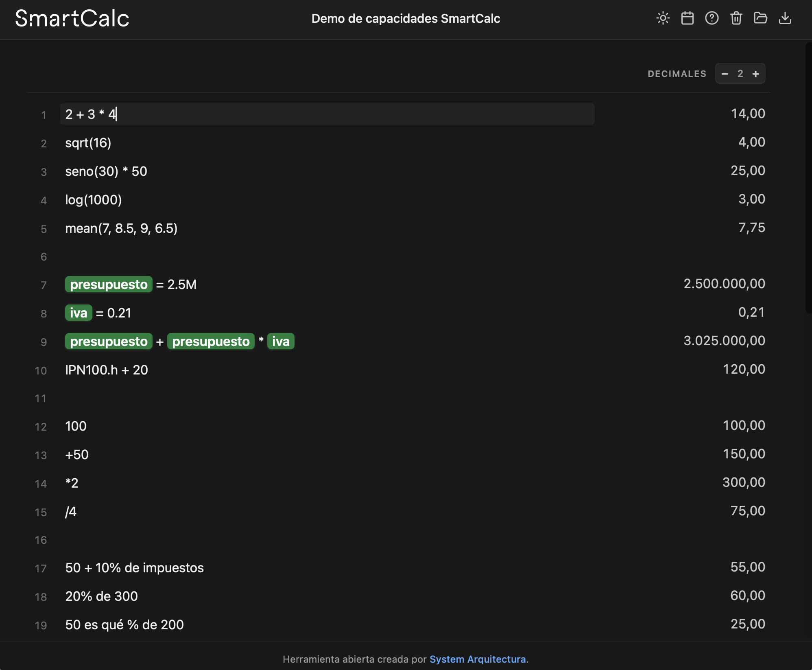The width and height of the screenshot is (812, 670).
Task: Click the iva tag on line 9
Action: point(281,341)
